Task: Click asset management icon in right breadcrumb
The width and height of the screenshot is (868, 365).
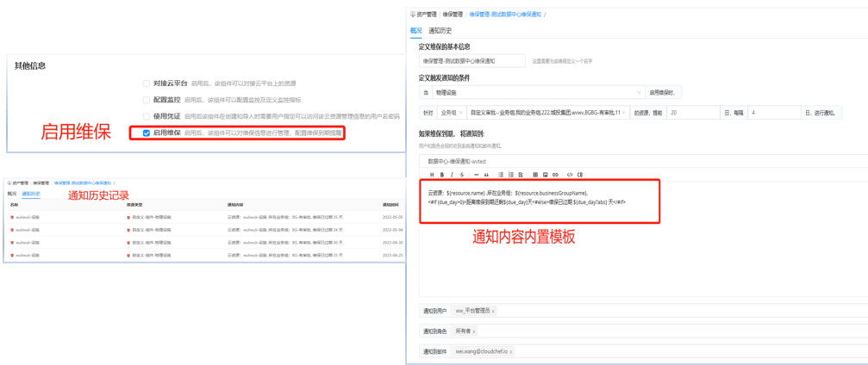Action: 412,14
